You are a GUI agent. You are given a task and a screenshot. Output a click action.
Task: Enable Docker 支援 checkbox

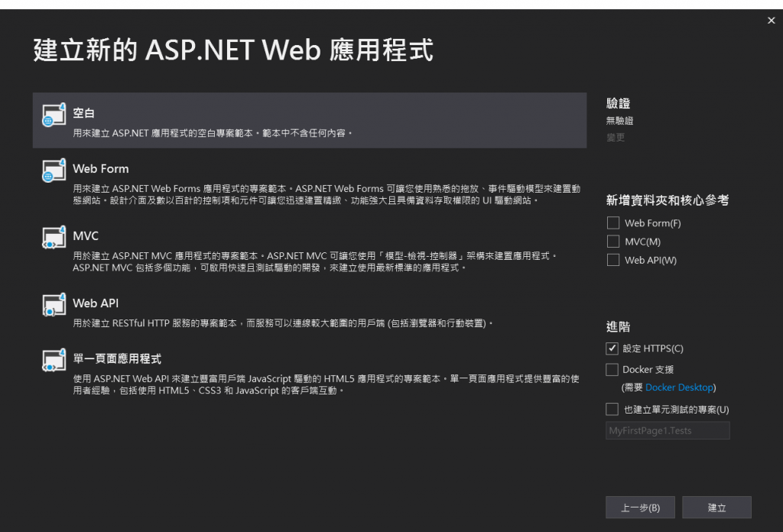pos(612,369)
